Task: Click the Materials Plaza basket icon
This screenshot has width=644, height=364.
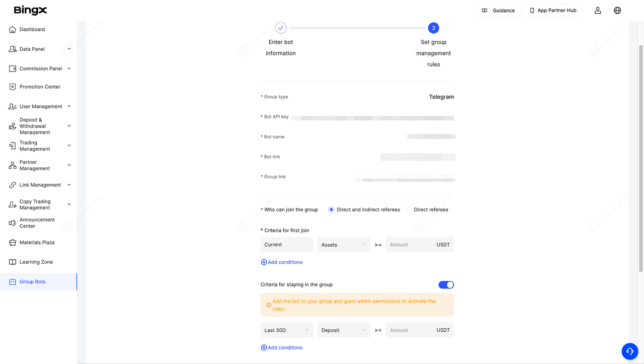Action: pyautogui.click(x=13, y=243)
